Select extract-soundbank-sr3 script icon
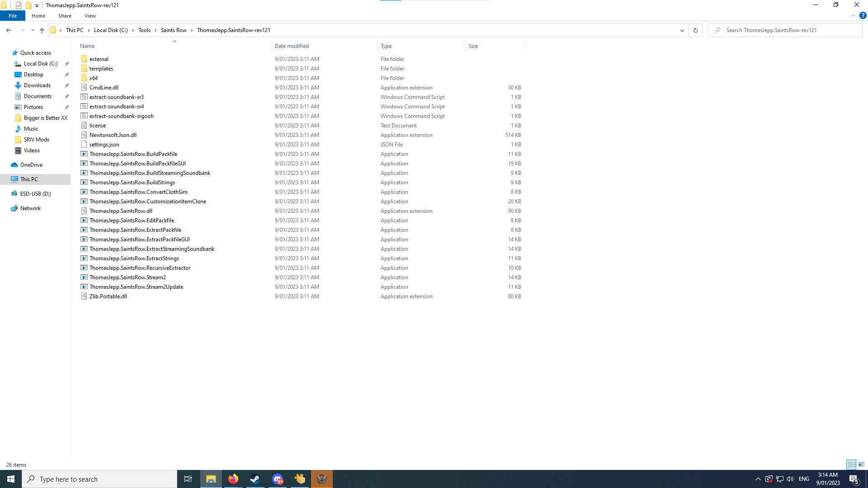This screenshot has width=868, height=488. (x=84, y=97)
